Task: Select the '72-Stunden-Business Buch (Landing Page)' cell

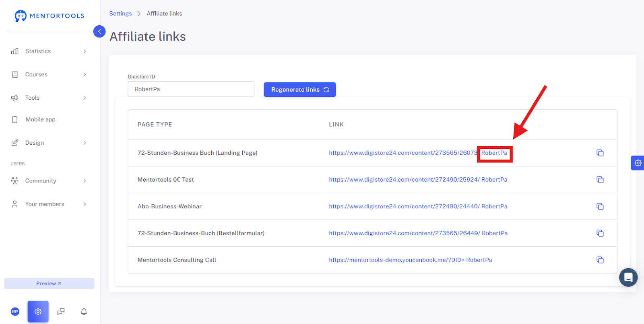Action: click(x=197, y=153)
